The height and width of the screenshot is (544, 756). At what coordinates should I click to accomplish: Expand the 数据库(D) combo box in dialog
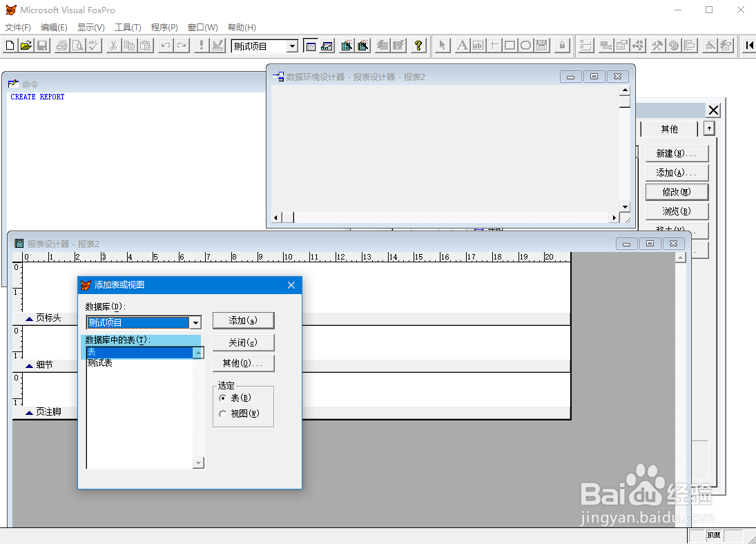point(195,322)
